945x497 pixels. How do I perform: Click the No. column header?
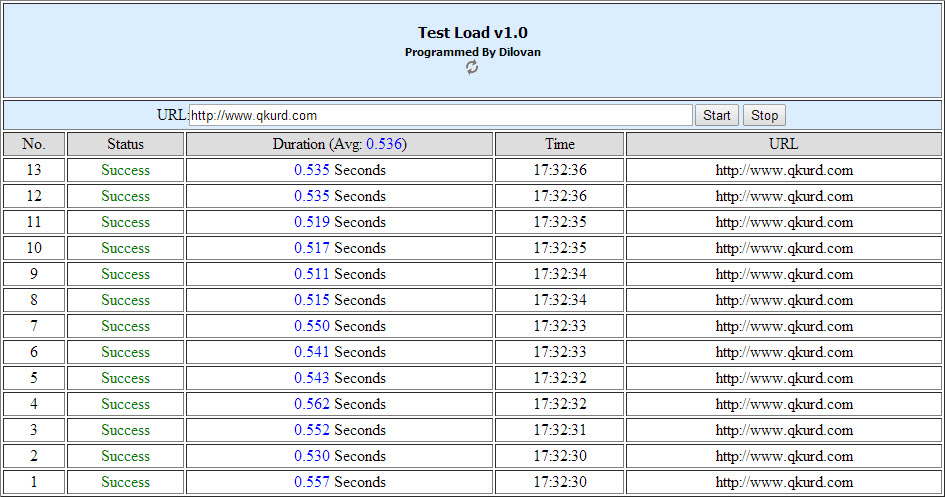(34, 144)
